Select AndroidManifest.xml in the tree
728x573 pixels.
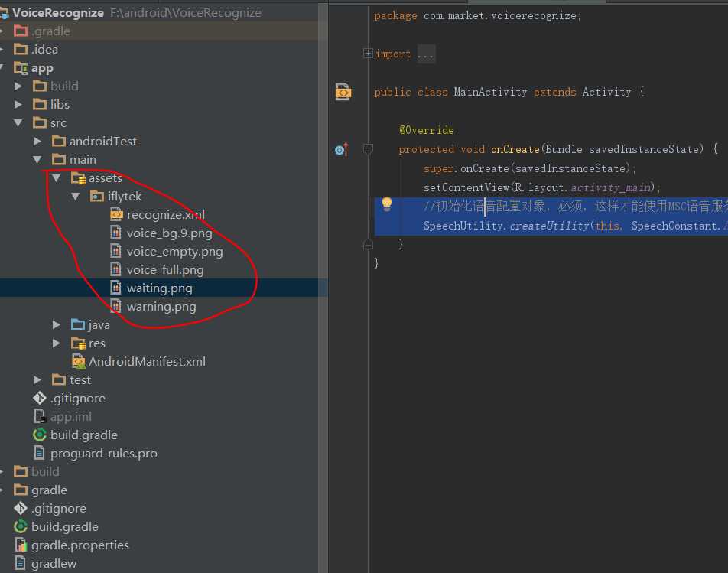(147, 361)
